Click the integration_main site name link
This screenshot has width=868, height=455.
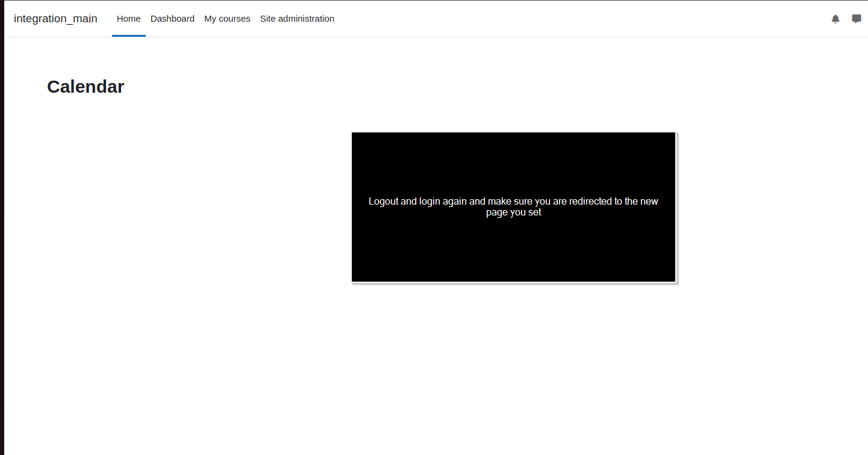55,19
